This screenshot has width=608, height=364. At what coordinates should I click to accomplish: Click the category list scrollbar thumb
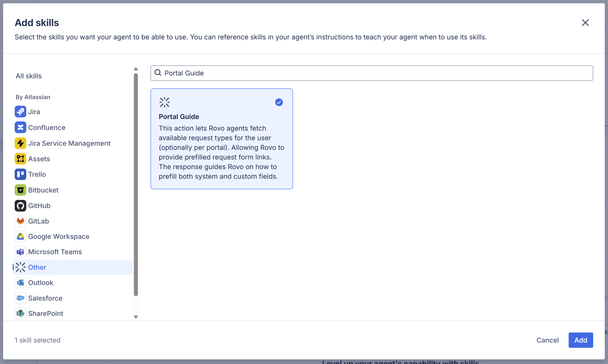click(x=136, y=185)
